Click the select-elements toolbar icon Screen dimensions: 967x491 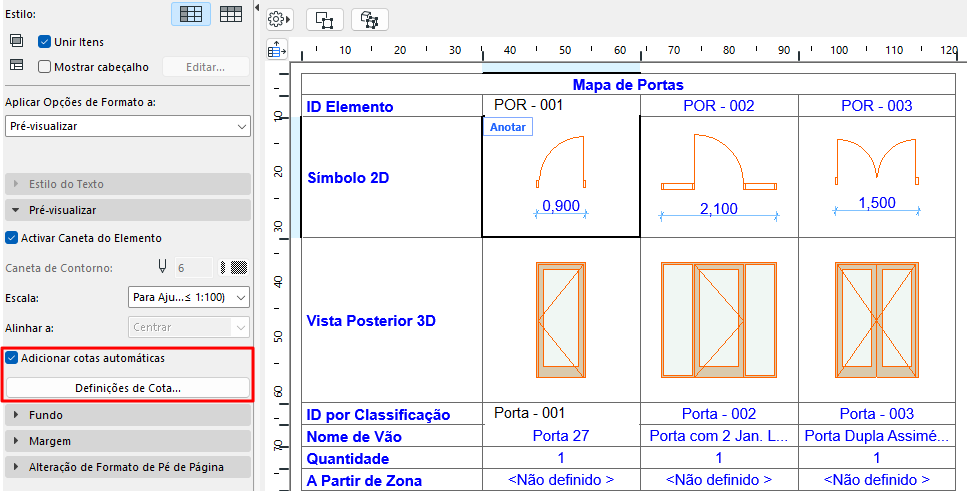(x=324, y=20)
